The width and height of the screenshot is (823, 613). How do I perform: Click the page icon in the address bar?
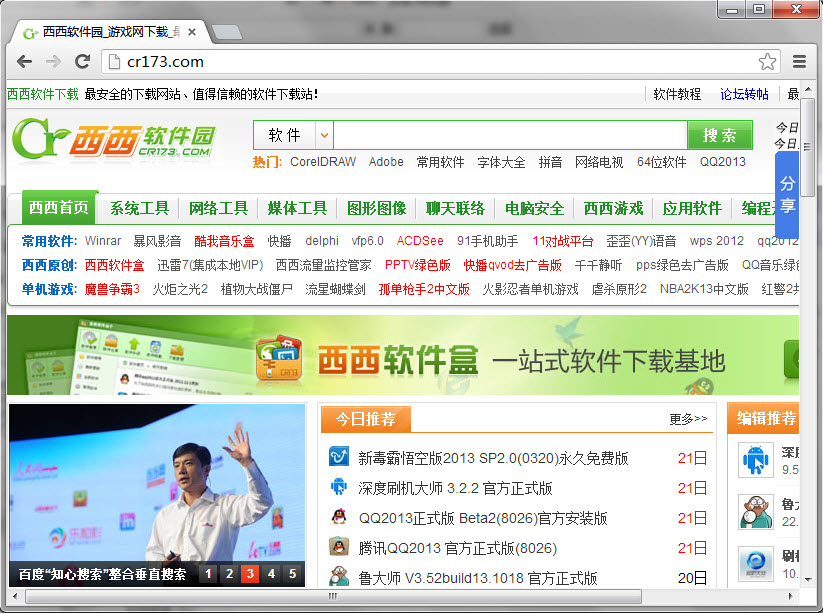point(114,62)
